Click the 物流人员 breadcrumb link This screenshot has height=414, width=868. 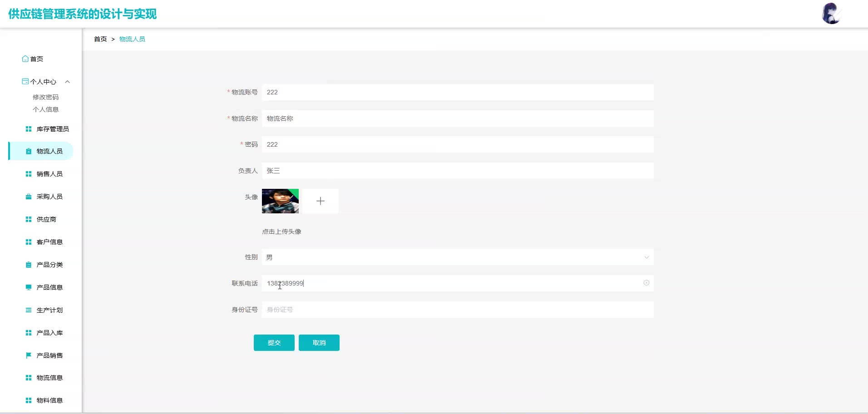pyautogui.click(x=132, y=39)
